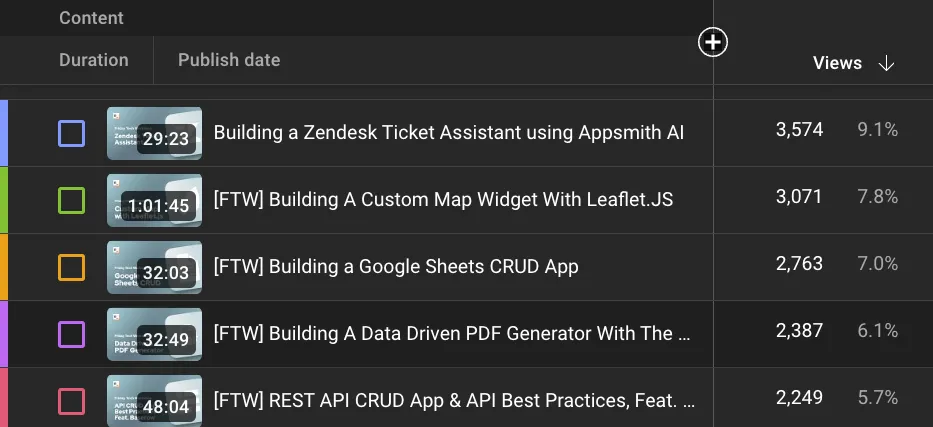This screenshot has height=427, width=933.
Task: Check the Google Sheets CRUD App row
Action: 71,267
